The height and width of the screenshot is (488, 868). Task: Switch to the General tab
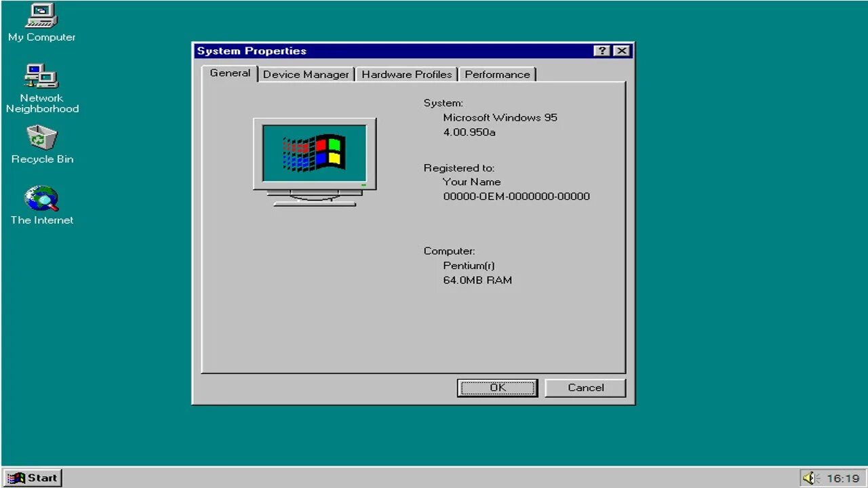click(x=230, y=73)
